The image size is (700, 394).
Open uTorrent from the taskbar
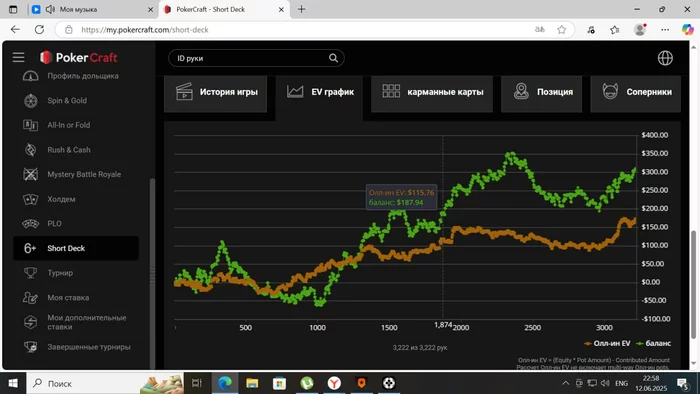pyautogui.click(x=307, y=383)
